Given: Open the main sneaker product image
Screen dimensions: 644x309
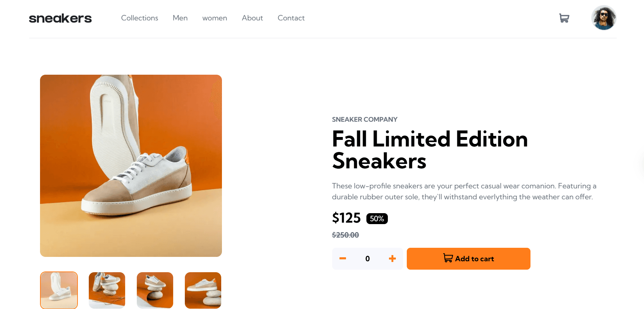Looking at the screenshot, I should click(131, 166).
